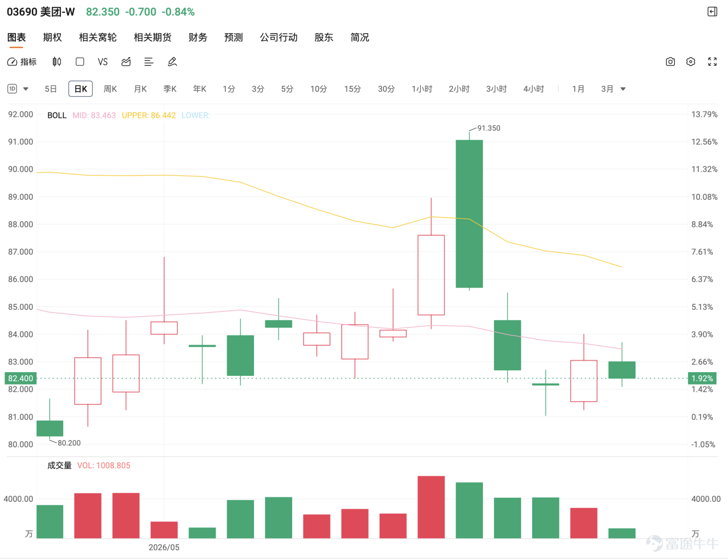
Task: Select the 1月 range
Action: point(578,89)
